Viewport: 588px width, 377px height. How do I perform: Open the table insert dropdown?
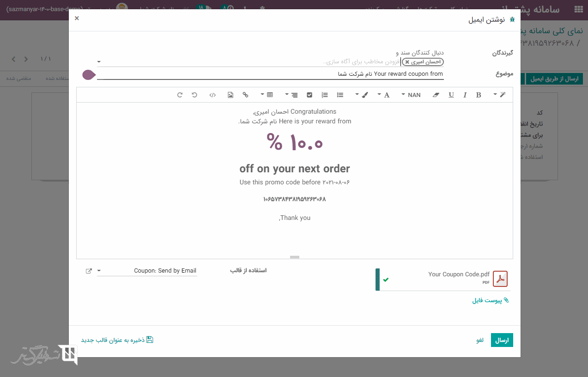(267, 95)
